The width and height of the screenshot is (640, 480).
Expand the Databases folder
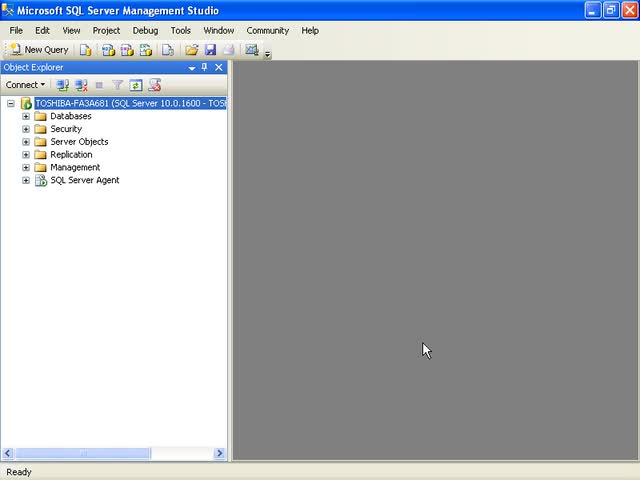point(26,116)
